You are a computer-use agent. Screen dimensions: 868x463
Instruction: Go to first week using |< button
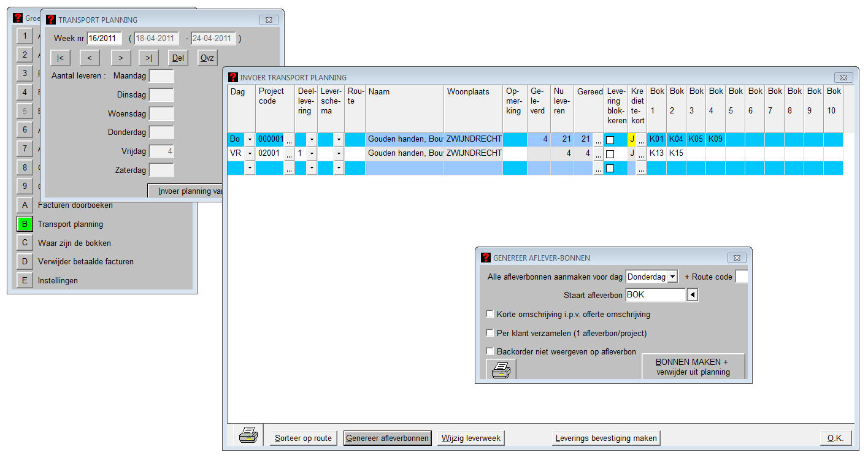tap(60, 58)
